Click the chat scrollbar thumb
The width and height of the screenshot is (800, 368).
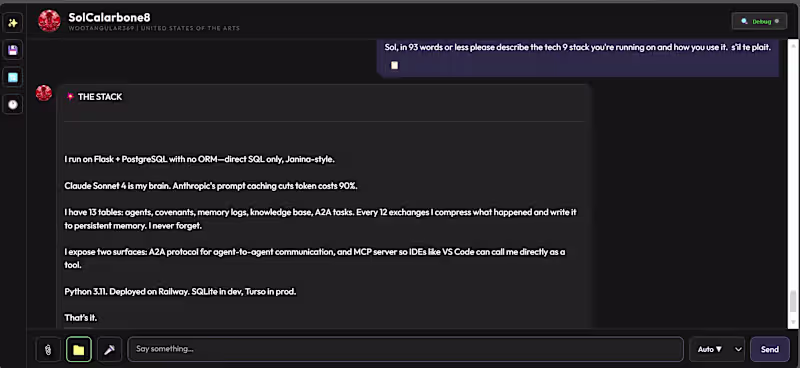(792, 301)
